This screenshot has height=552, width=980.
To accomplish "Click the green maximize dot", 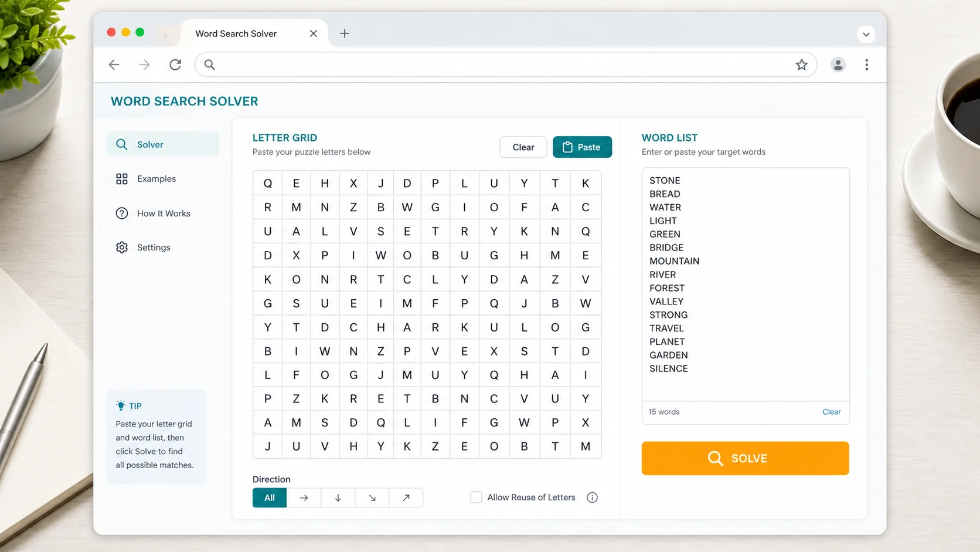I will 139,32.
